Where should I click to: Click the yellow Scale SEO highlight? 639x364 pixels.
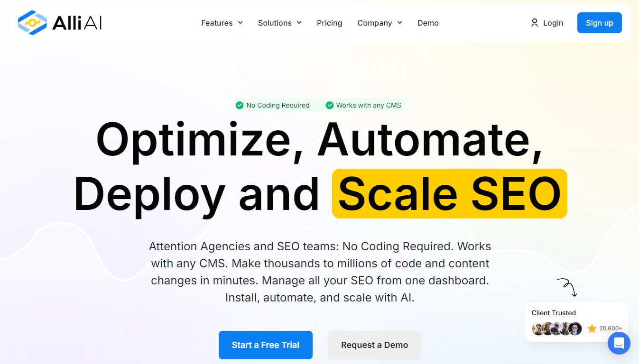449,194
